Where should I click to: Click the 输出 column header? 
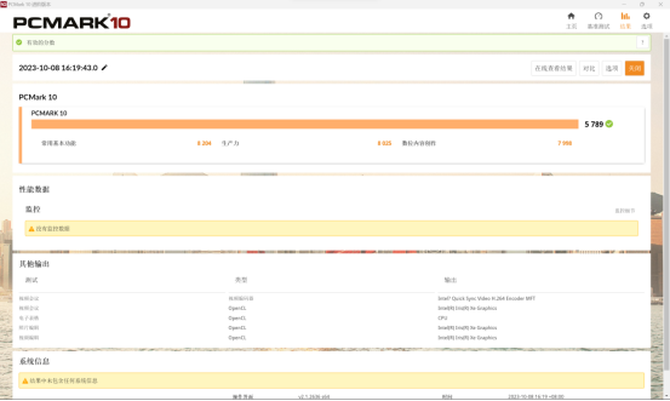450,280
